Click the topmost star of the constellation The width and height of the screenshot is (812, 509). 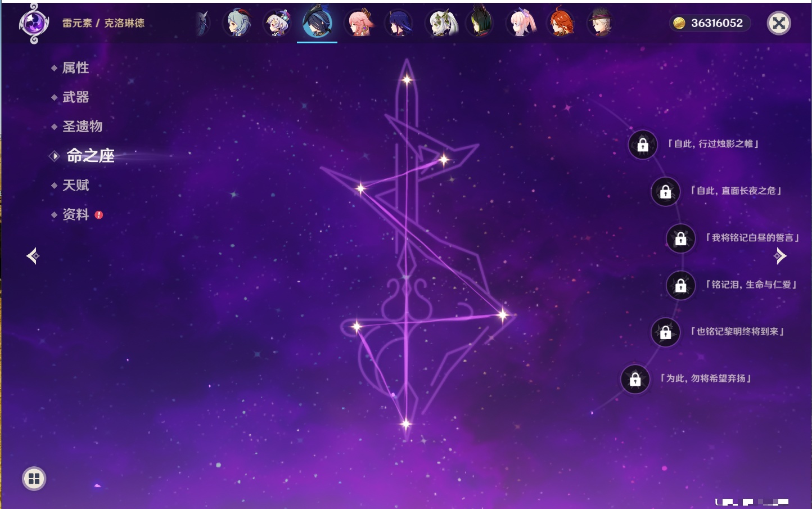pyautogui.click(x=407, y=80)
